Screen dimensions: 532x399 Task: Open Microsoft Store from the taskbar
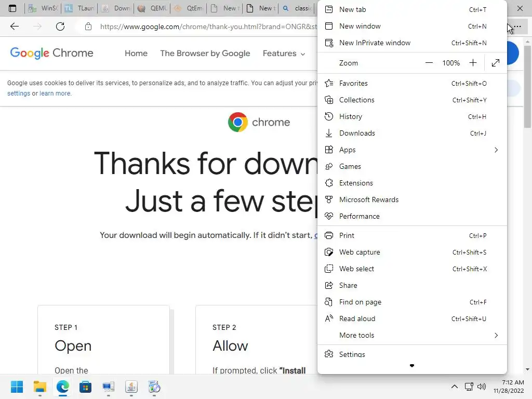click(x=86, y=387)
